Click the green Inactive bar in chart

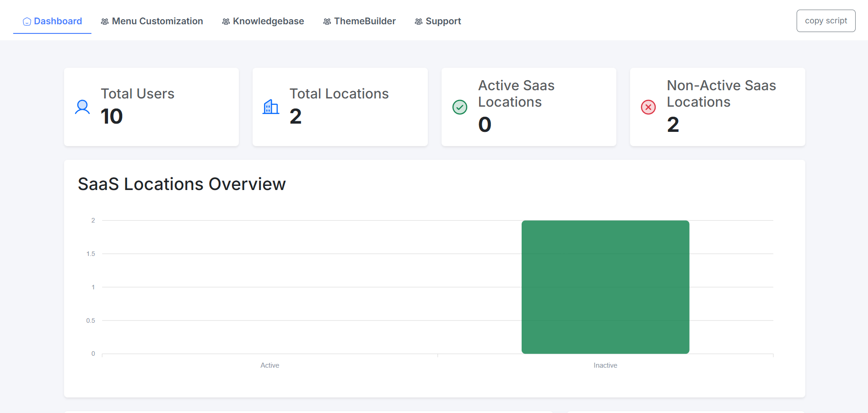point(605,287)
